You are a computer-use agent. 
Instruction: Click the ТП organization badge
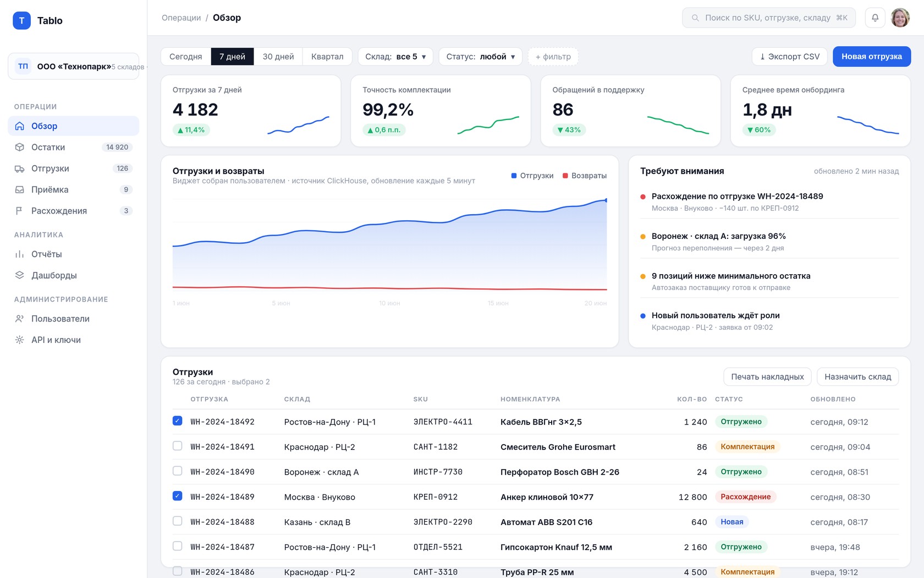[x=23, y=67]
